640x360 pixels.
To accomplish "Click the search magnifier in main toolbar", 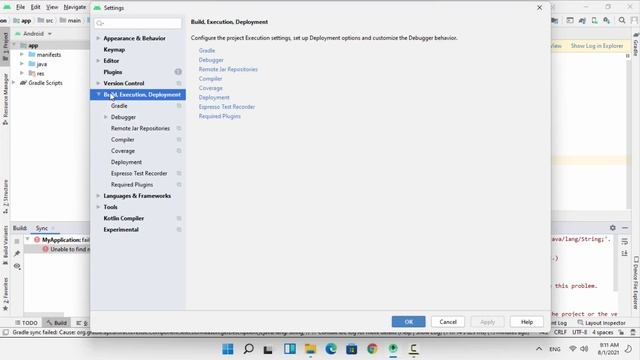I will 622,20.
